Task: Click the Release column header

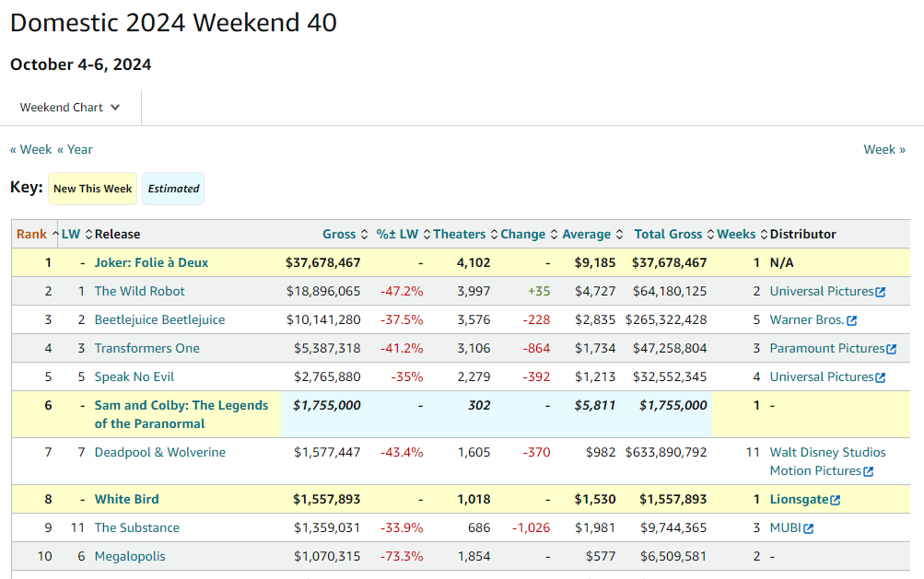Action: click(x=117, y=235)
